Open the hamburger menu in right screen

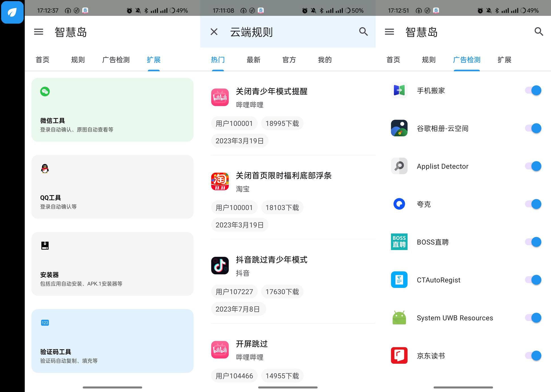[389, 32]
